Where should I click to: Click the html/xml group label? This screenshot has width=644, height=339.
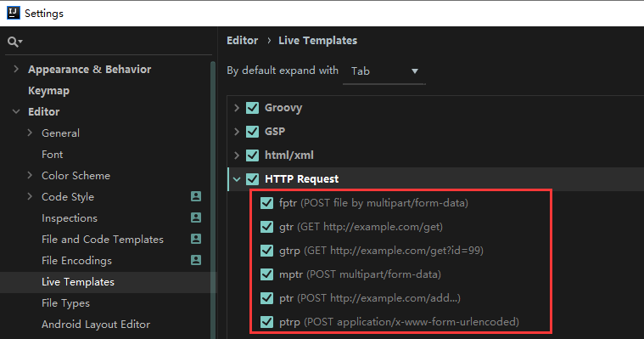pyautogui.click(x=289, y=155)
